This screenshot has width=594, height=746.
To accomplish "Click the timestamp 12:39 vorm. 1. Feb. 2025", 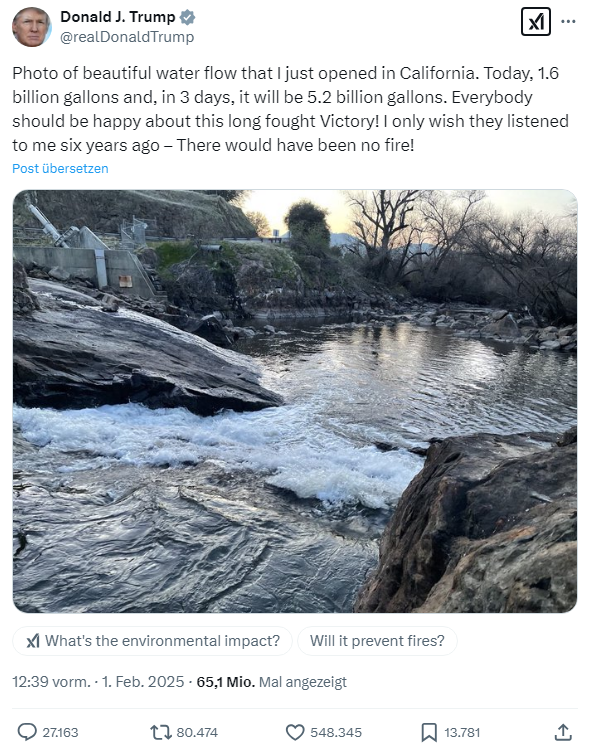I will point(98,682).
